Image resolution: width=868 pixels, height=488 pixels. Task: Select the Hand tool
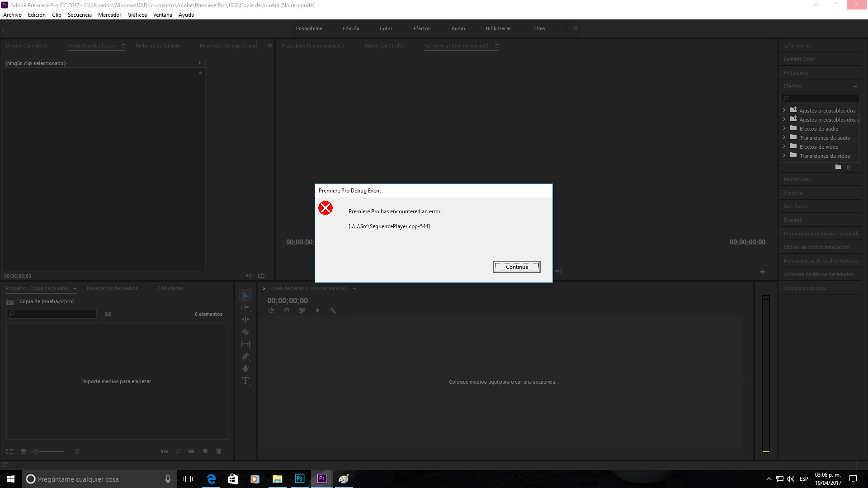[x=245, y=368]
